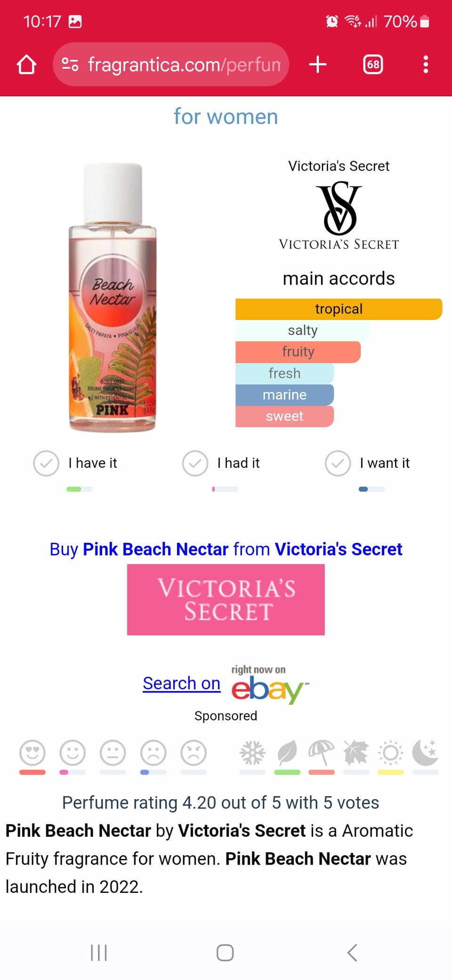The width and height of the screenshot is (452, 980).
Task: Tap the browser home icon
Action: (26, 65)
